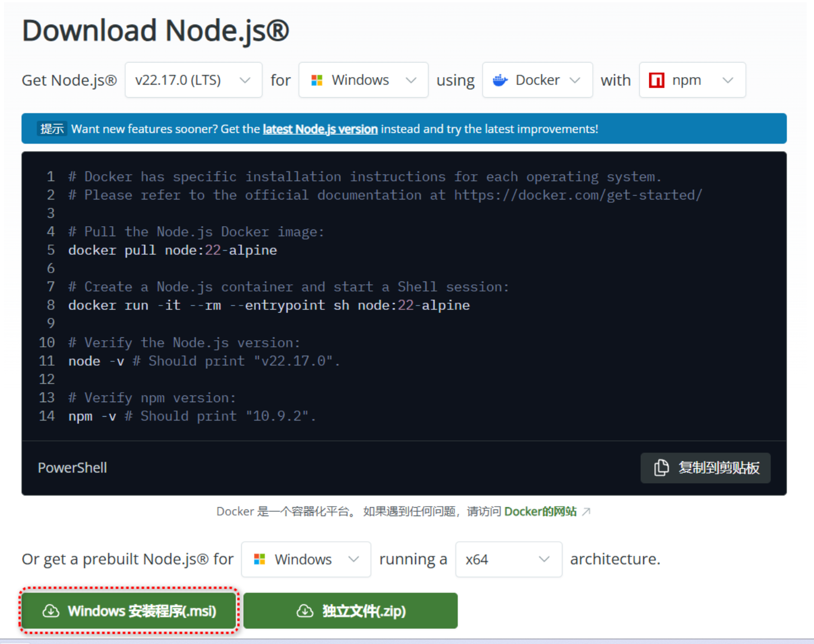
Task: Click the 'docker run -it --rm' code line
Action: click(269, 306)
